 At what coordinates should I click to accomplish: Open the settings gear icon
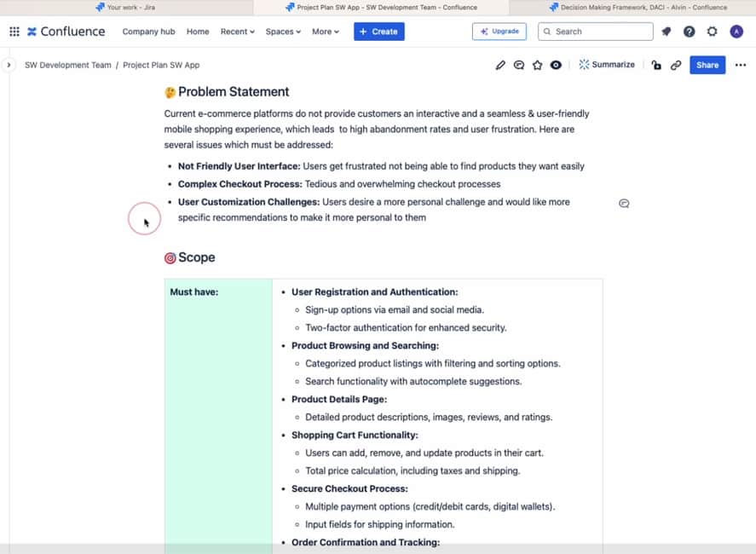click(713, 32)
